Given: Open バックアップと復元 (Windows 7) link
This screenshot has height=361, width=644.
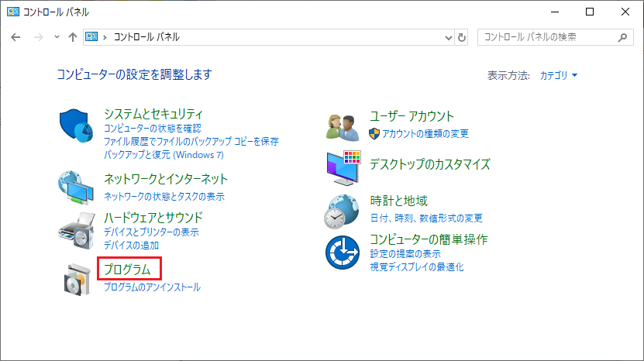Looking at the screenshot, I should (164, 155).
